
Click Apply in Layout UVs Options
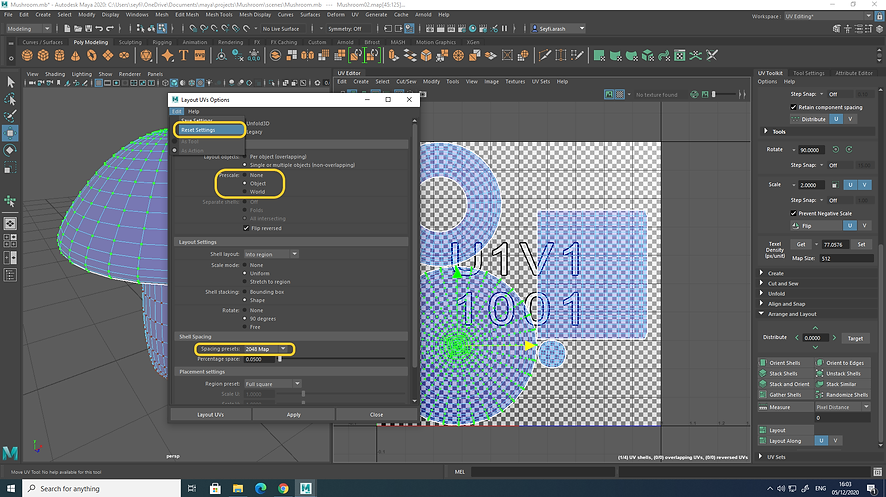(x=294, y=415)
